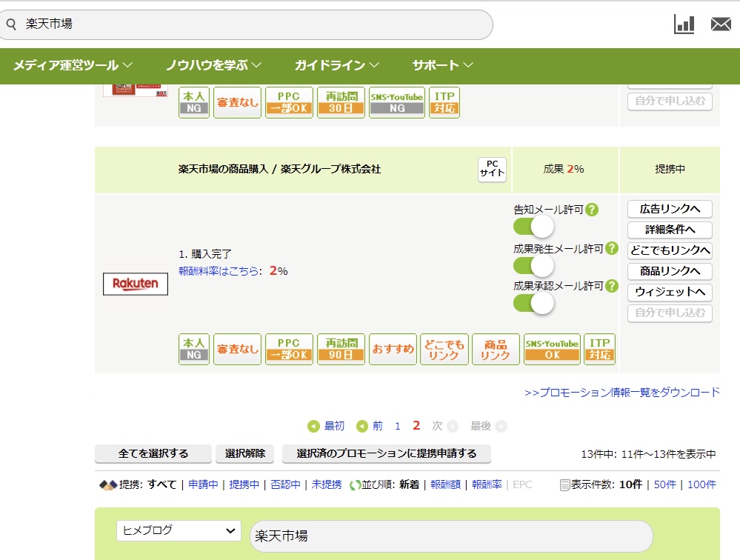Open the サポート menu

coord(442,65)
